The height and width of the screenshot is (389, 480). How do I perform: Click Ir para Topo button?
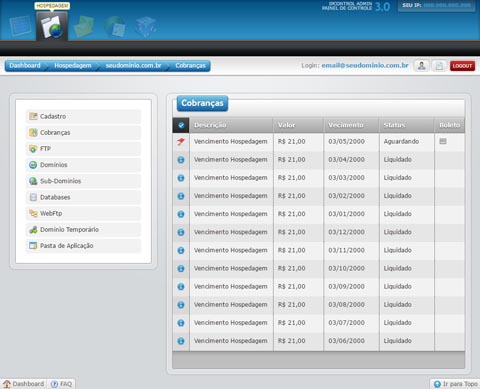[x=455, y=384]
